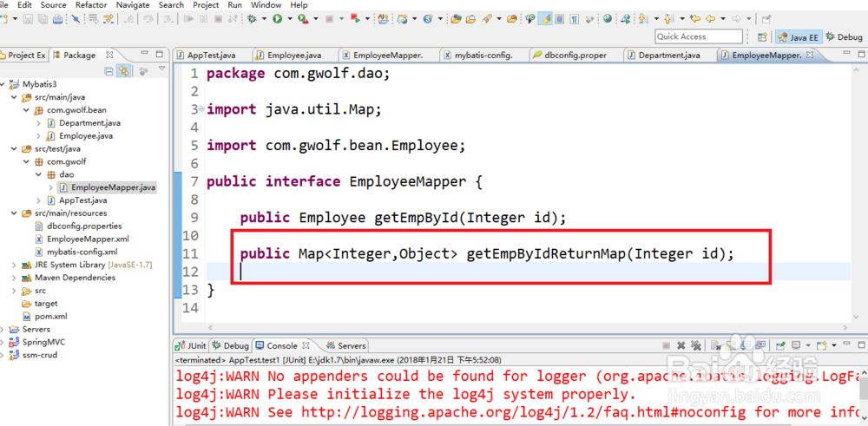This screenshot has height=426, width=868.
Task: Toggle Block Selection Mode icon
Action: coord(560,19)
